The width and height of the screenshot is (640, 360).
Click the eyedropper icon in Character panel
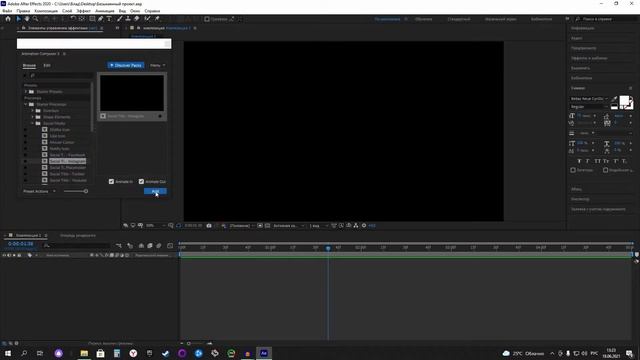[614, 98]
